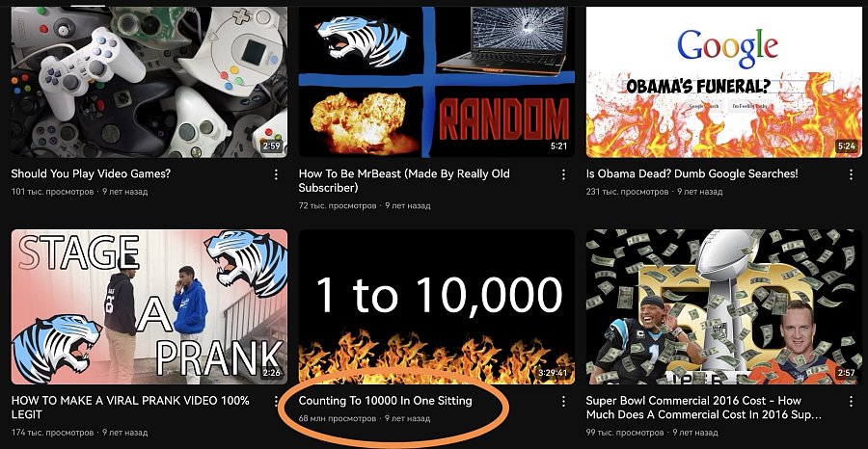Click title HOW TO MAKE A VIRAL PRANK VIDEO

[130, 408]
